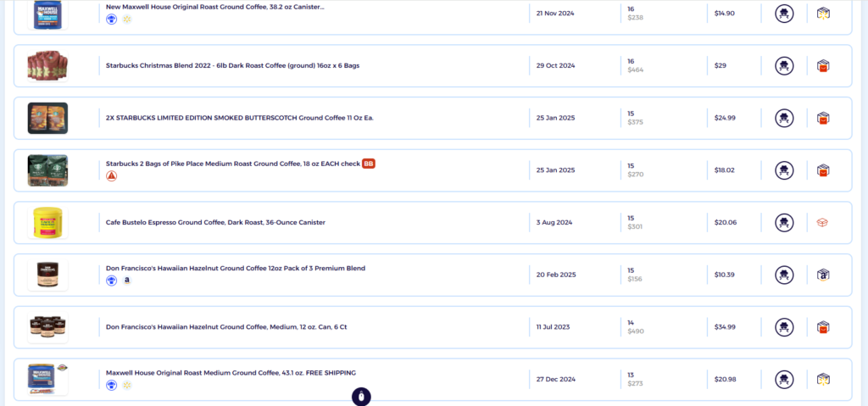
Task: Open red box icon in Pike Place row
Action: [823, 170]
